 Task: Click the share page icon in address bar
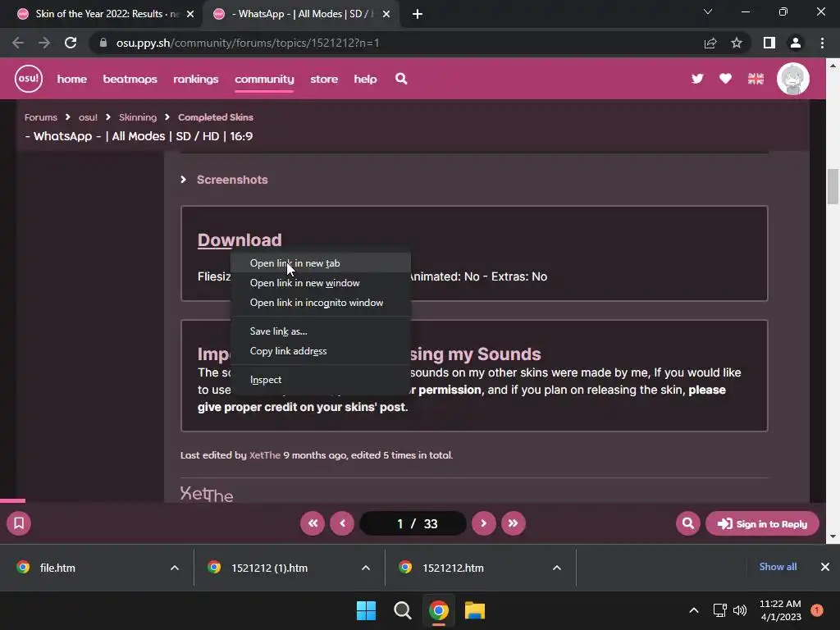coord(710,43)
